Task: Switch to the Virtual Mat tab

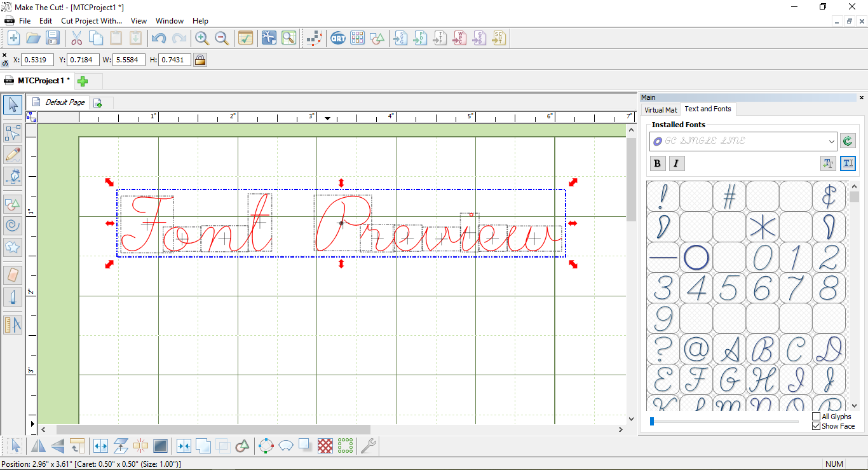Action: 660,110
